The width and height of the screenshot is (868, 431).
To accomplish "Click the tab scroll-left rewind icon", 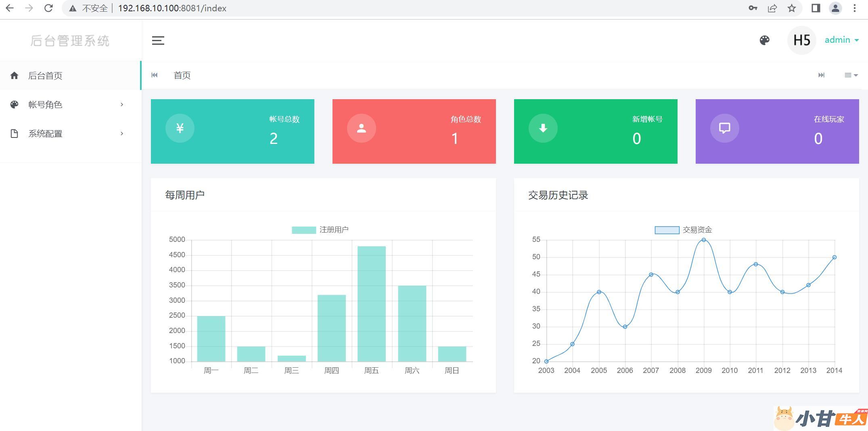I will pos(155,75).
